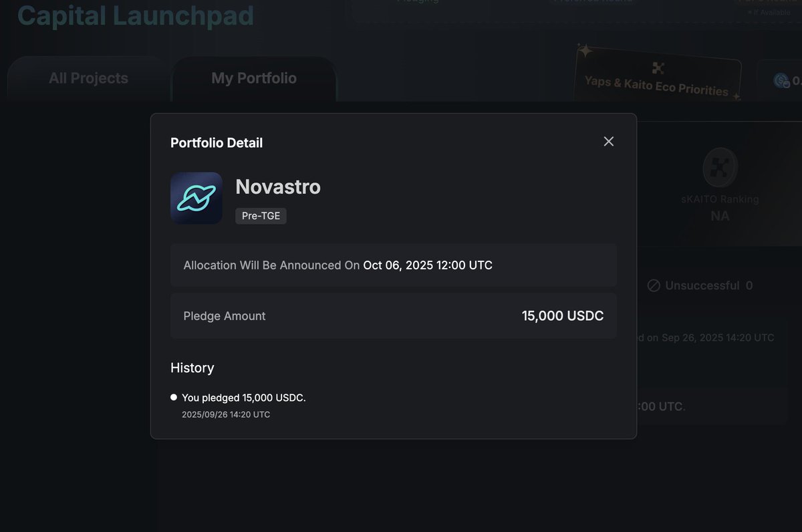Click the Pre-TGE status badge
802x532 pixels.
pos(261,216)
